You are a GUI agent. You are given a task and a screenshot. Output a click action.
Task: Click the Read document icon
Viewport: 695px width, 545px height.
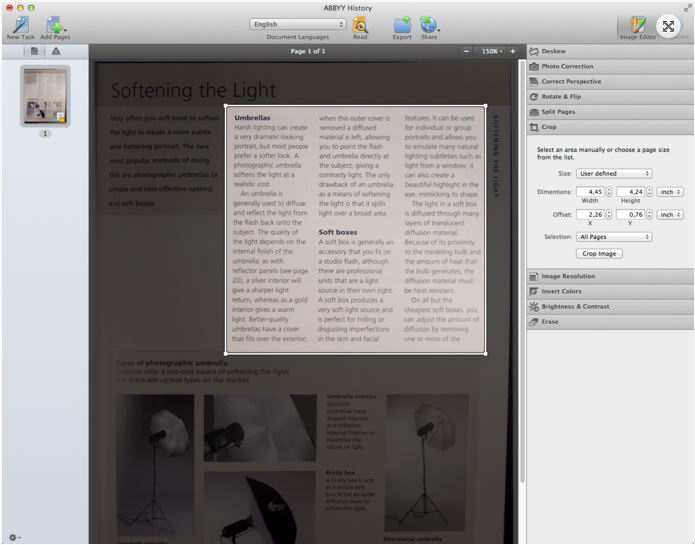pos(360,25)
